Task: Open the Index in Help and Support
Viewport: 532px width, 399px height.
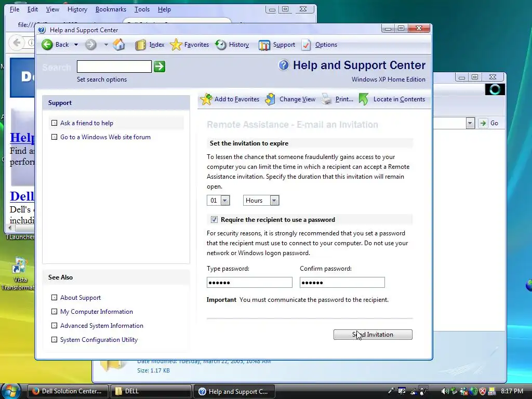Action: coord(150,45)
